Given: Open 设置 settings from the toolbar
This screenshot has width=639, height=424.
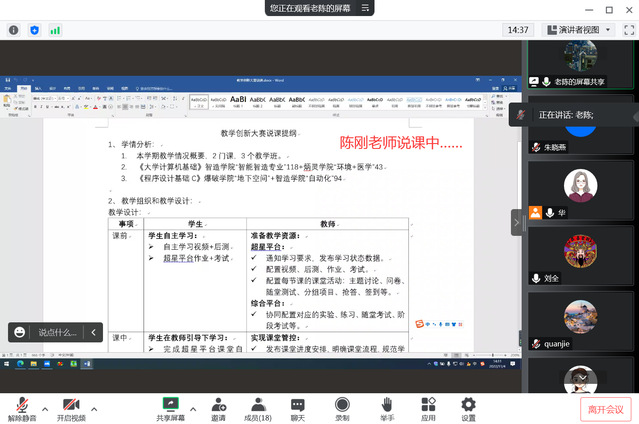Looking at the screenshot, I should click(x=468, y=408).
